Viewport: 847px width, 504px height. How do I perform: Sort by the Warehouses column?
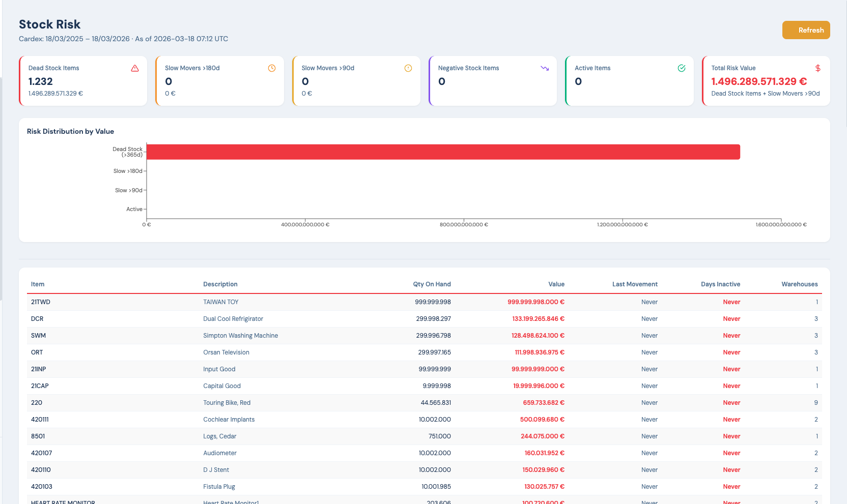coord(800,284)
